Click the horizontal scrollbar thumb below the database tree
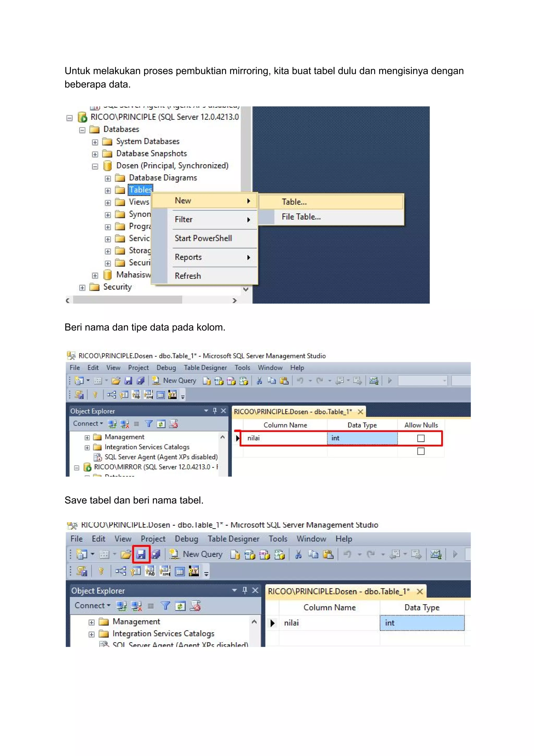The height and width of the screenshot is (756, 534). pyautogui.click(x=128, y=300)
